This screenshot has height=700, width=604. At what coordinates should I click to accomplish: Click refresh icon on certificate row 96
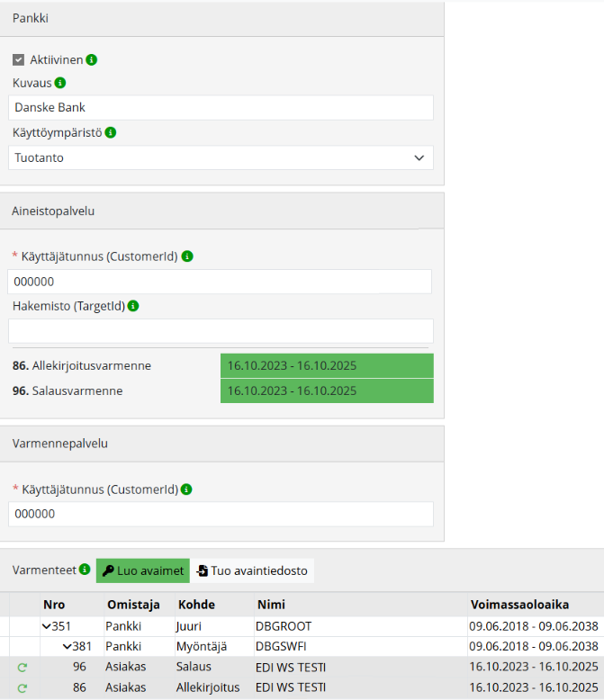22,667
